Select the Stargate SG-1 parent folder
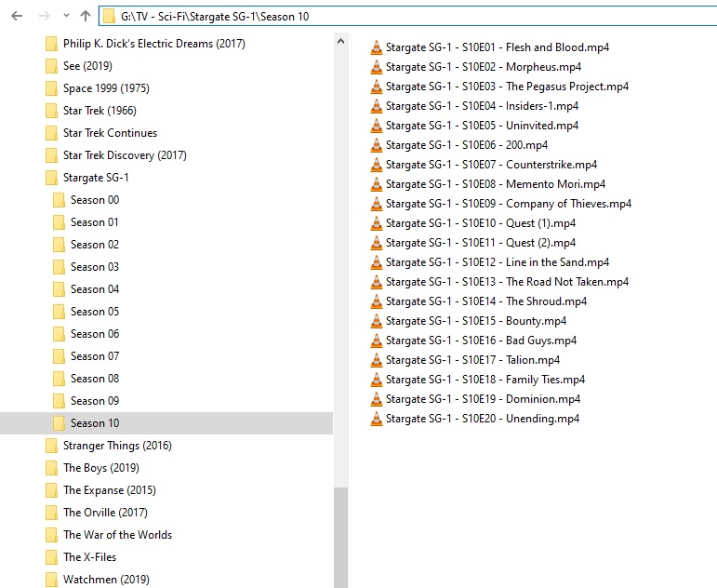 [87, 178]
